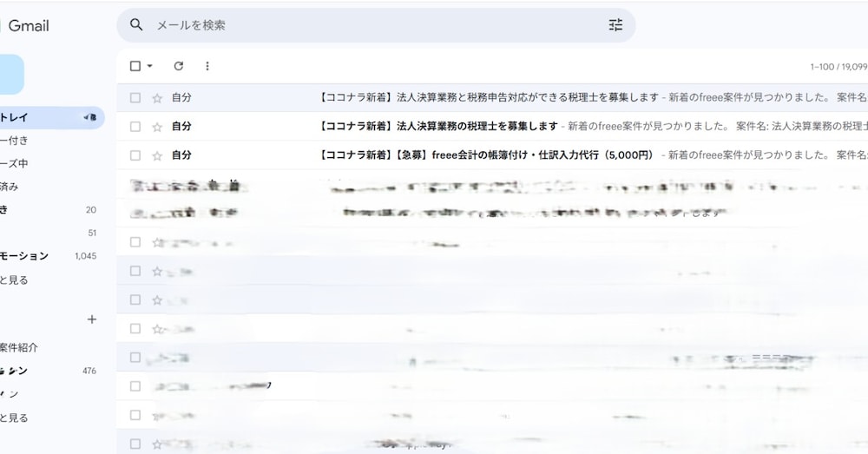Select checkbox for 【急募】freee会計 email
Screen dimensions: 868x454
(x=135, y=155)
